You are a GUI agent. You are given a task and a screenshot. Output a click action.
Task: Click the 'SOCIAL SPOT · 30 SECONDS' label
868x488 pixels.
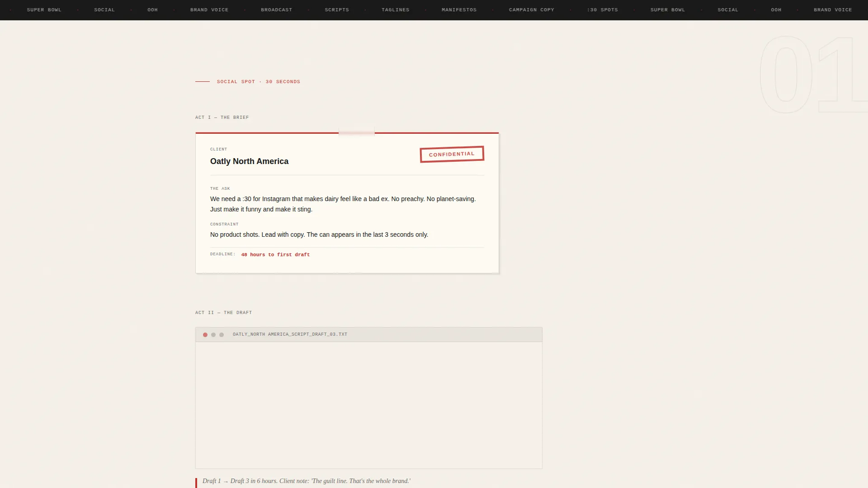tap(259, 82)
